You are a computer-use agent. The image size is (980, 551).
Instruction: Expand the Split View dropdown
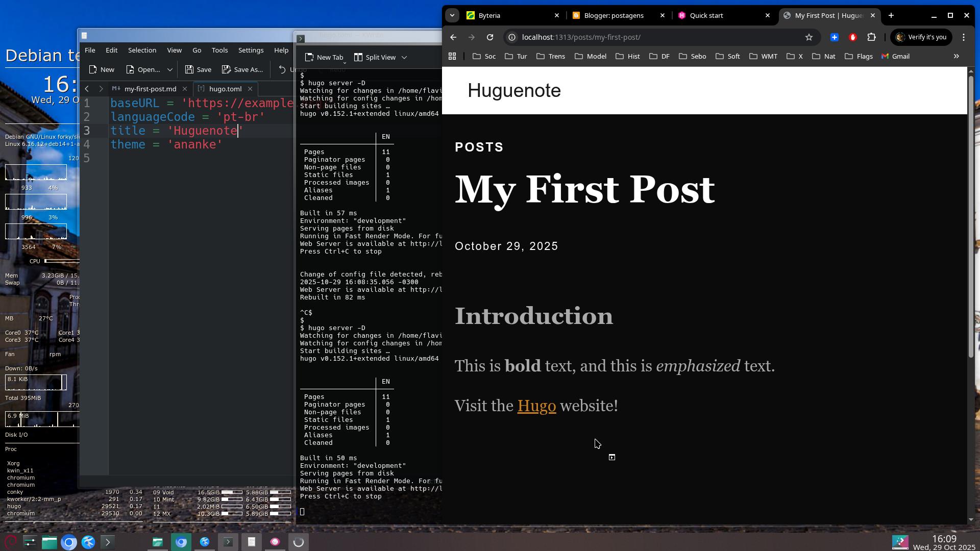(x=404, y=58)
